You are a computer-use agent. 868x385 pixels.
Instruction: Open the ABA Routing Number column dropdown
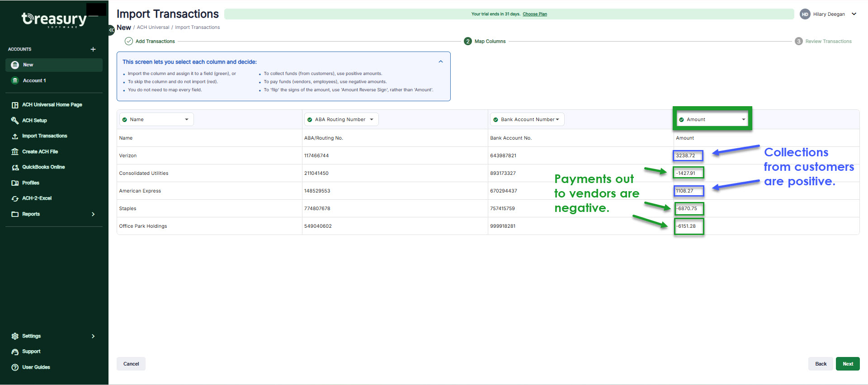341,119
